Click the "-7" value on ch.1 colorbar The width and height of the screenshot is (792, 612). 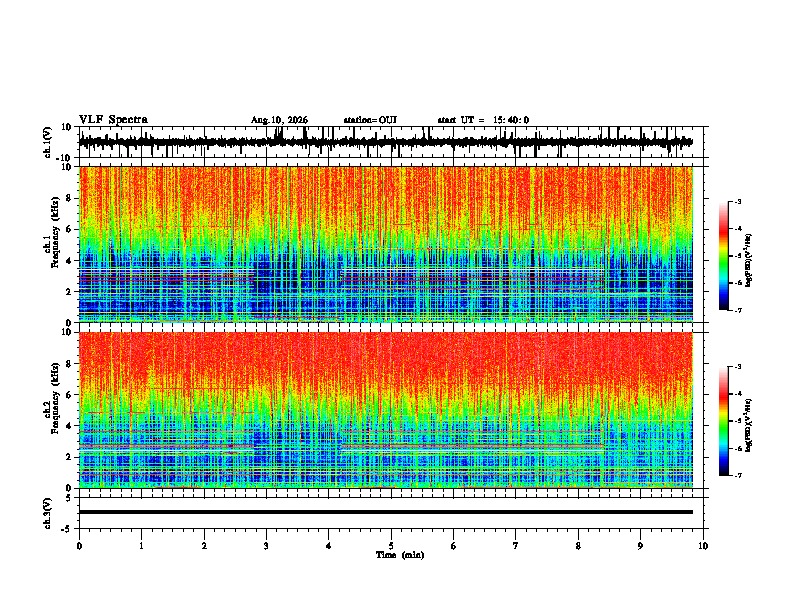[x=738, y=310]
